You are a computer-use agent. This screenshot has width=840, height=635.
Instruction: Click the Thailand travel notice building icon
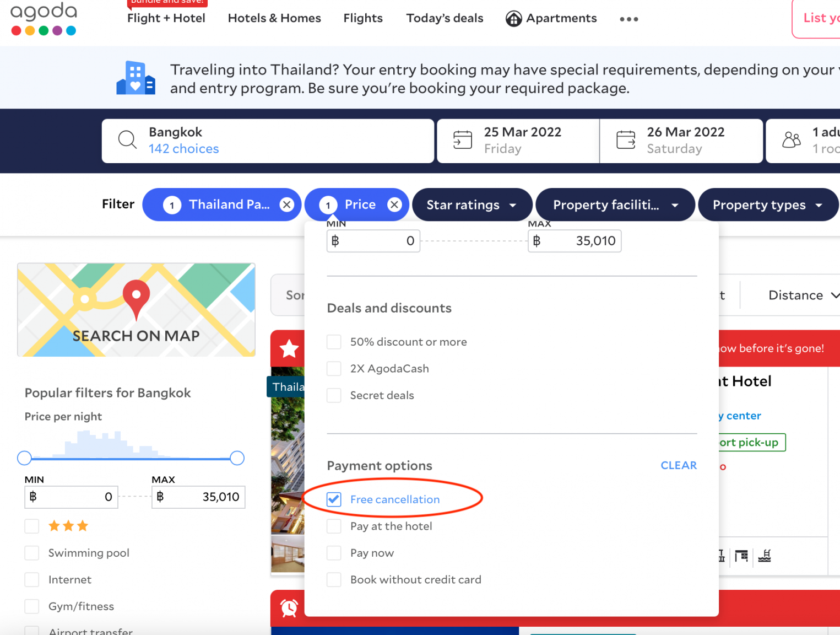pos(136,78)
